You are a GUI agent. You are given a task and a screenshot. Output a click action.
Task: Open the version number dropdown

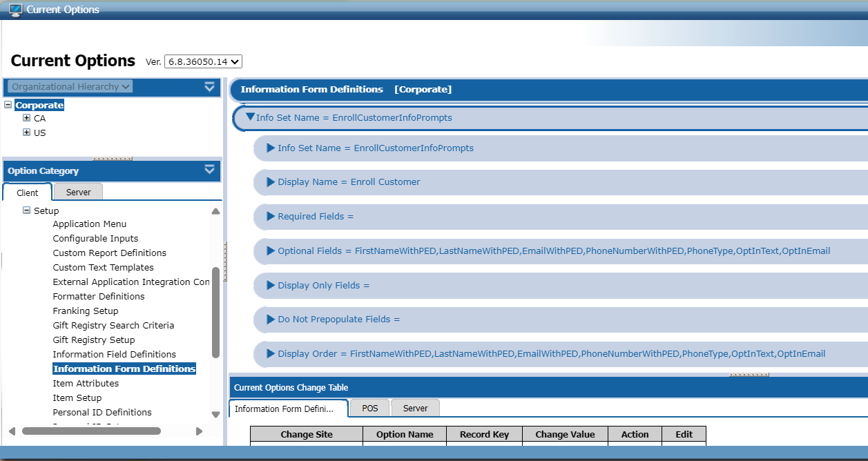click(x=203, y=62)
